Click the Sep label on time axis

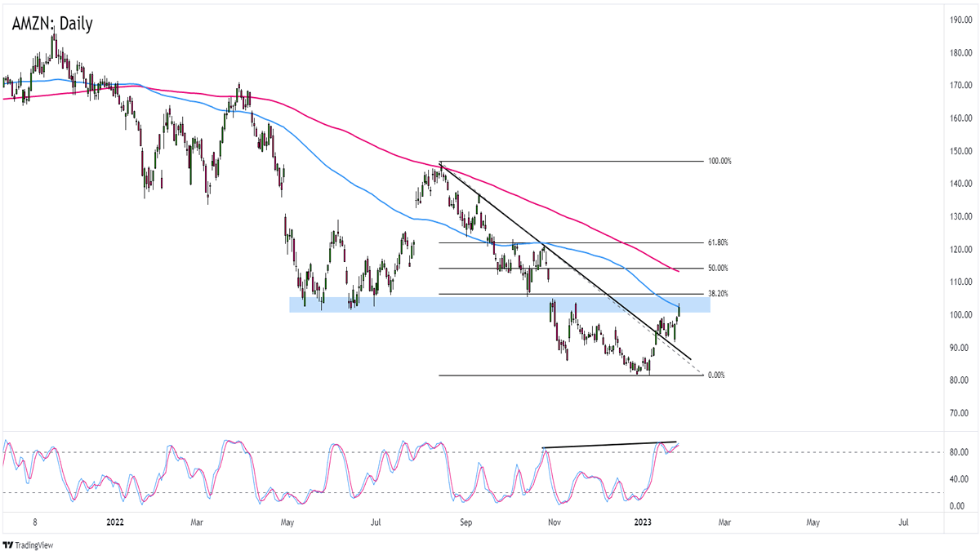click(x=465, y=521)
